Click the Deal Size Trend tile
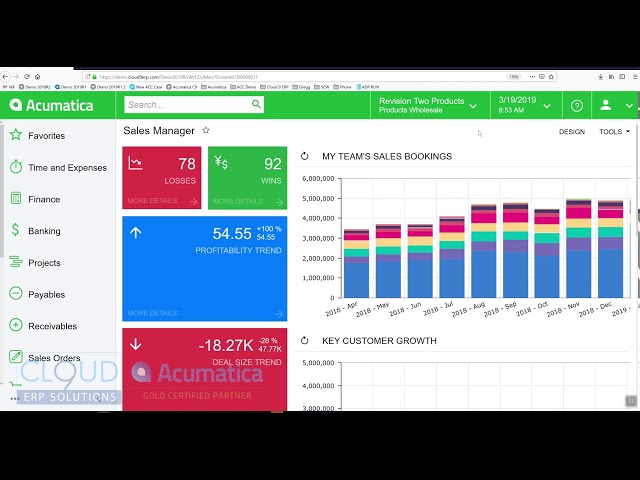 pos(204,369)
